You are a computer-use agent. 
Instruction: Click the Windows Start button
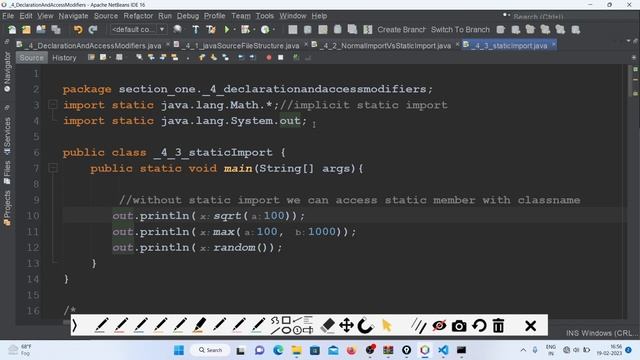179,350
